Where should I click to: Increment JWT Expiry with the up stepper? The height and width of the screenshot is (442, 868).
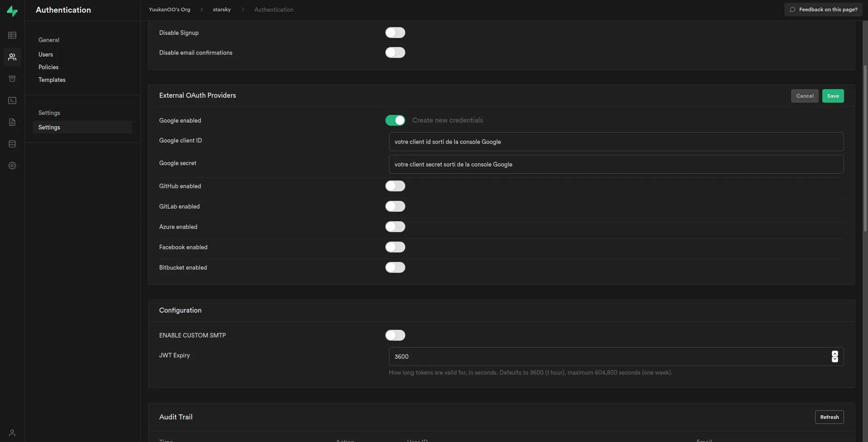(835, 354)
